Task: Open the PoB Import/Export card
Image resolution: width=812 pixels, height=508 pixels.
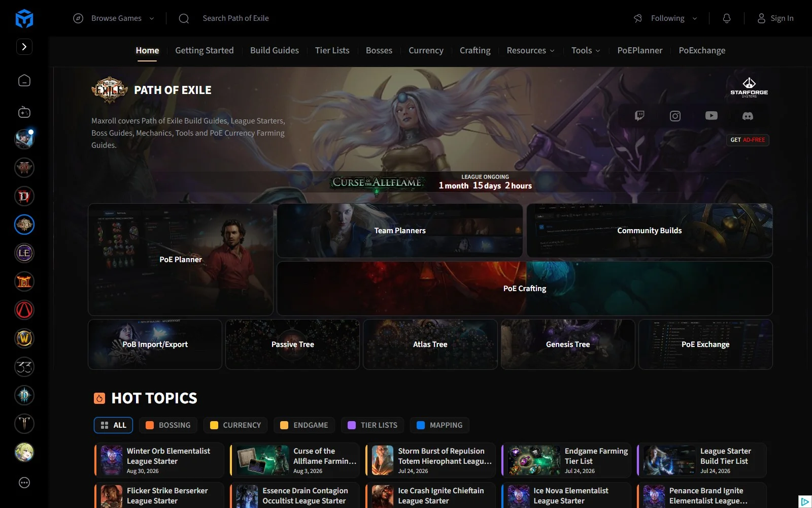Action: tap(155, 344)
